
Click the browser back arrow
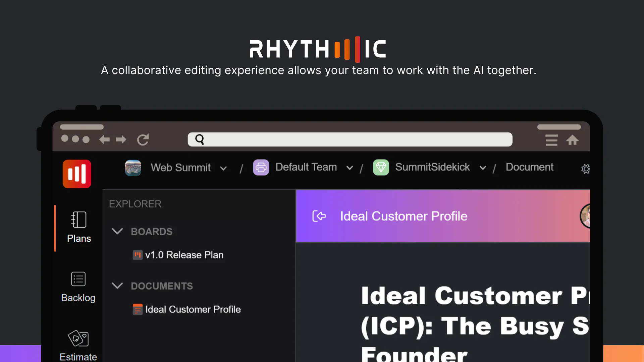click(105, 139)
